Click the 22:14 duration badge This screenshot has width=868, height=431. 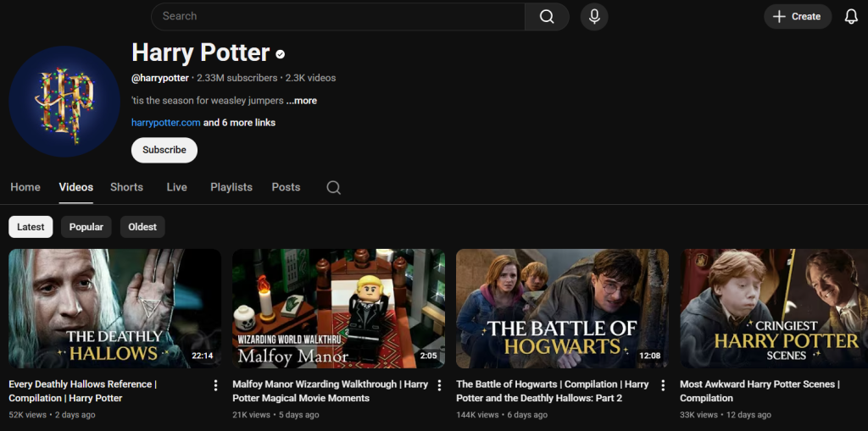203,356
